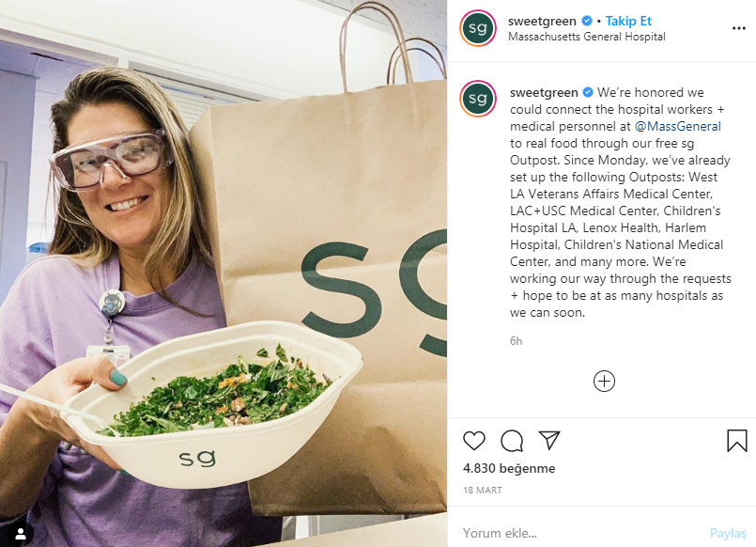Like the post with heart icon
This screenshot has height=547, width=756.
[x=474, y=441]
